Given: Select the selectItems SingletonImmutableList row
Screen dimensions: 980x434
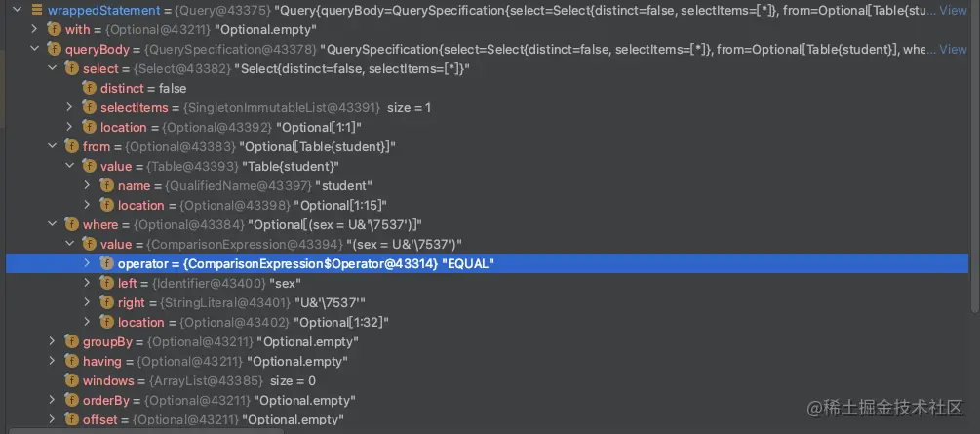Looking at the screenshot, I should tap(487, 107).
